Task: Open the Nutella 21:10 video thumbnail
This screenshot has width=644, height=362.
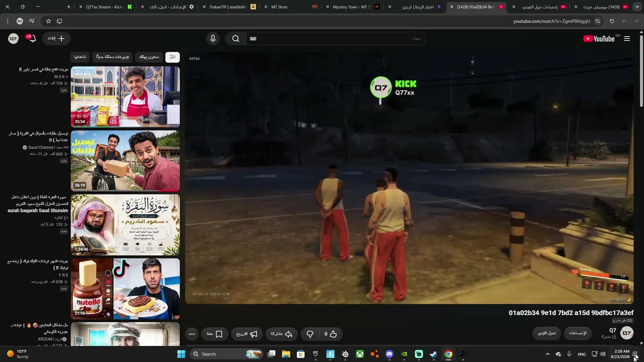Action: coord(125,288)
